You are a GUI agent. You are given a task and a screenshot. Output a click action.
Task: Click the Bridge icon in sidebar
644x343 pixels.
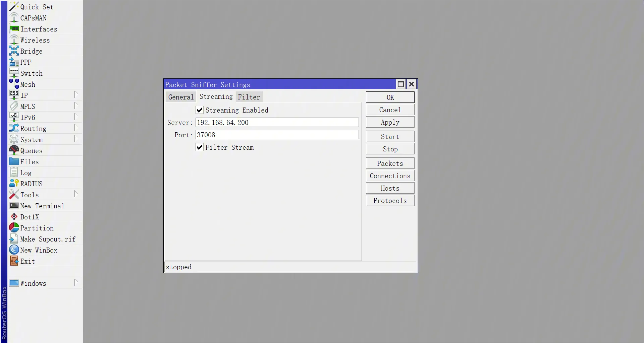(x=14, y=51)
